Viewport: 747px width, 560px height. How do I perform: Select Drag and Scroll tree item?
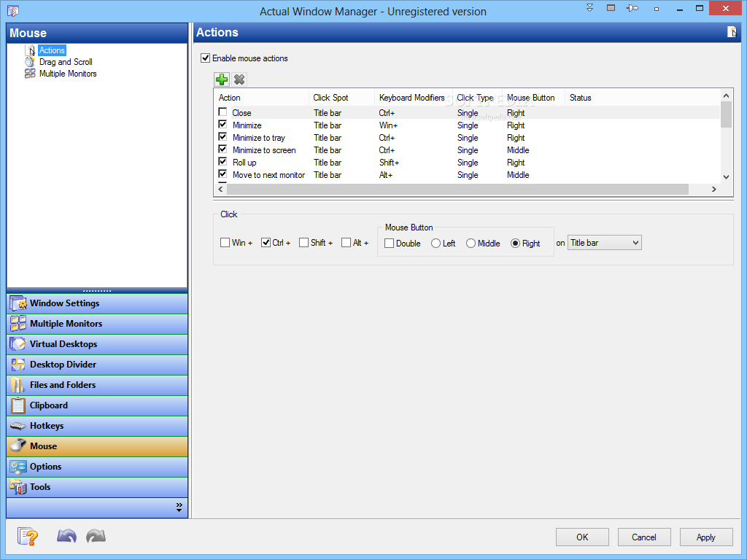pyautogui.click(x=66, y=62)
